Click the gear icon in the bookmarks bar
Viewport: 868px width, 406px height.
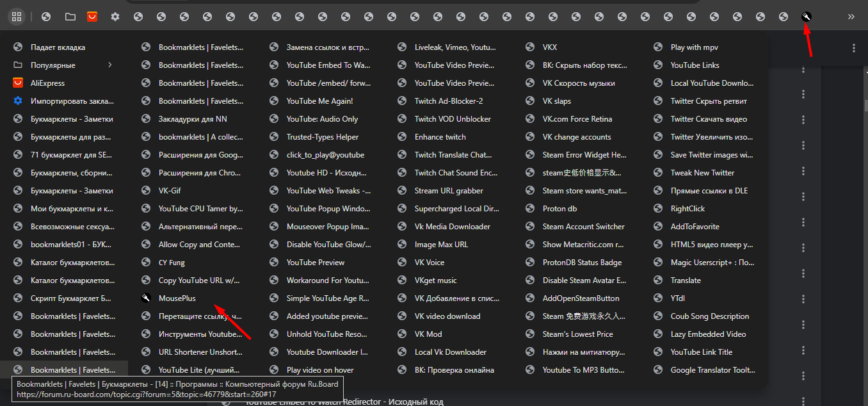tap(115, 17)
